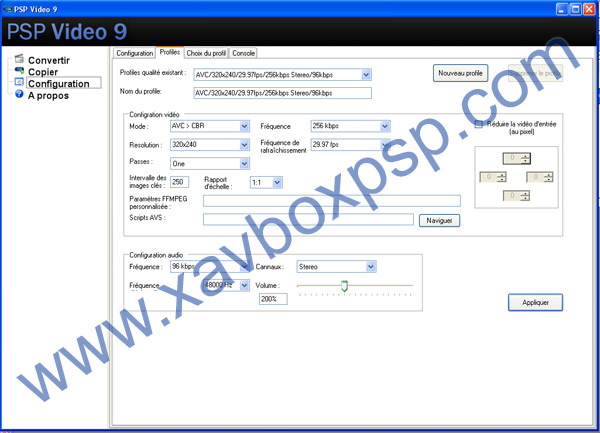Click the A propos question-mark icon
Screen dimensions: 600x433
click(19, 94)
